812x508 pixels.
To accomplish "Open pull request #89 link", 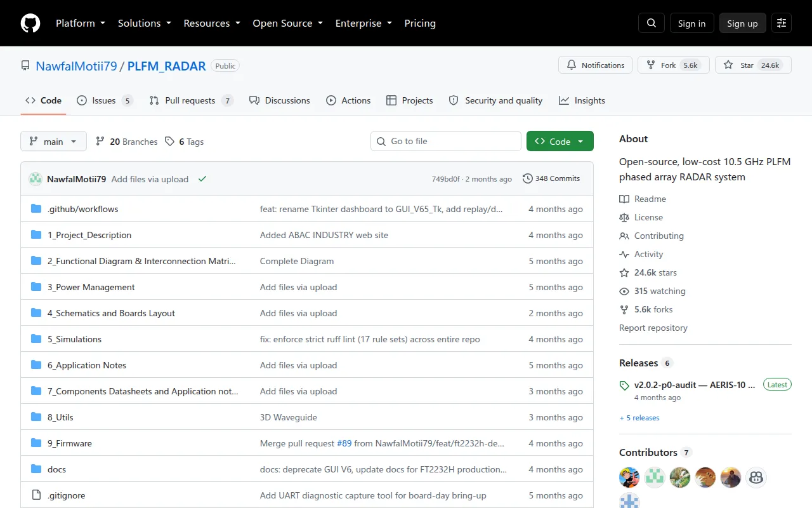I will point(344,443).
